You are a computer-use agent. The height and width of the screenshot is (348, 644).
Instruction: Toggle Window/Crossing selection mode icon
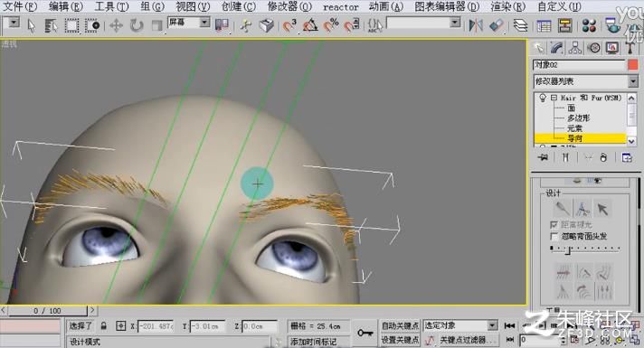click(x=92, y=26)
